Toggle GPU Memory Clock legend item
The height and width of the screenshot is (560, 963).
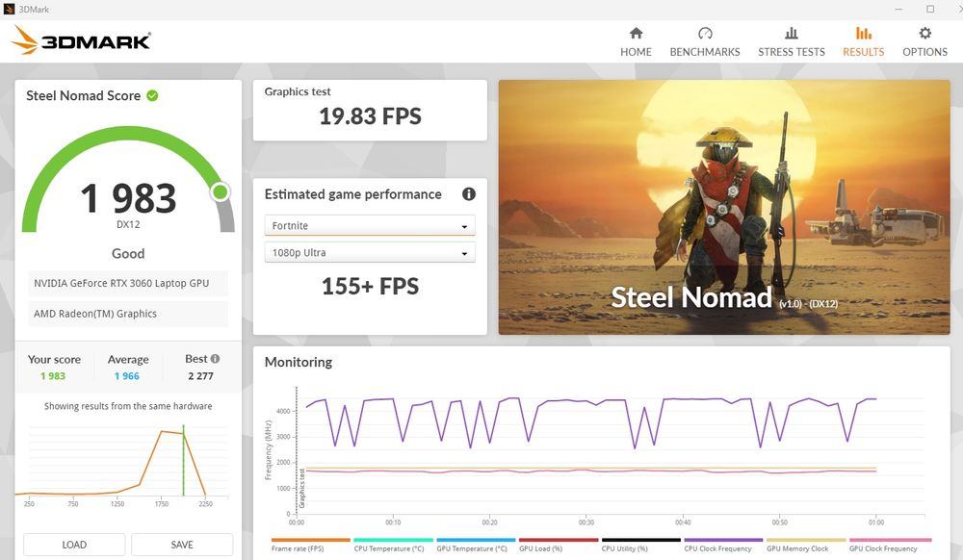coord(806,545)
